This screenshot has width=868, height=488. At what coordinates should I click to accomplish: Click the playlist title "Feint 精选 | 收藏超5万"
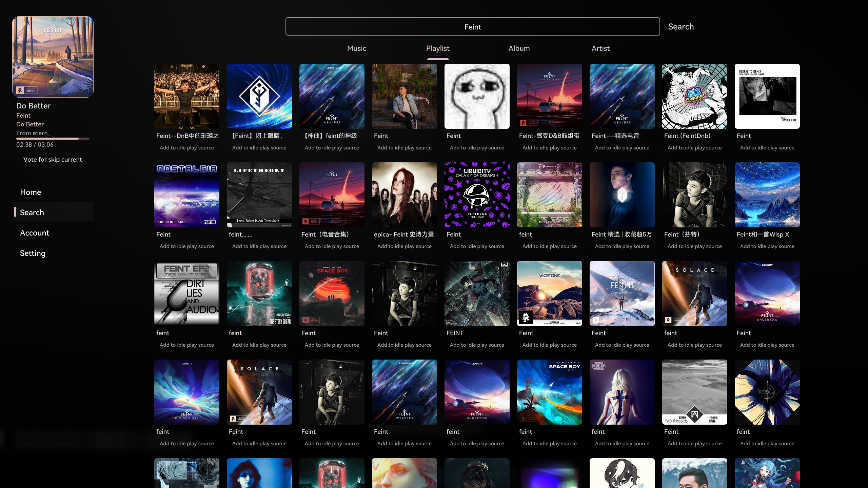(622, 235)
